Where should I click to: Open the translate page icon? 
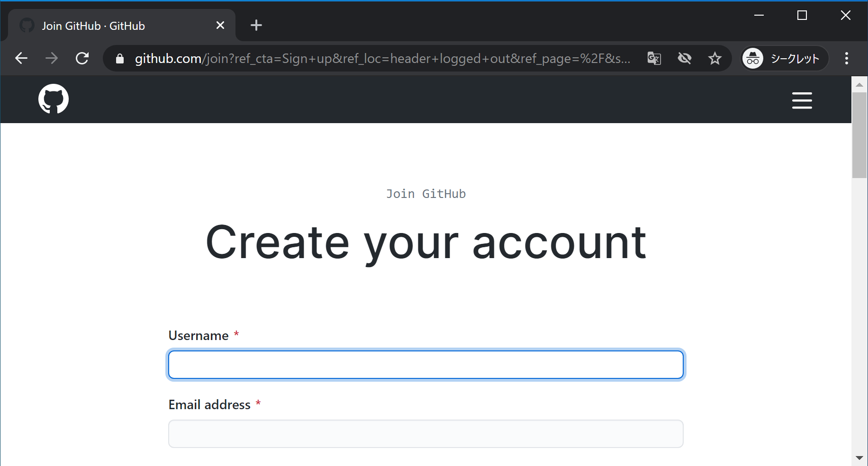pos(654,58)
